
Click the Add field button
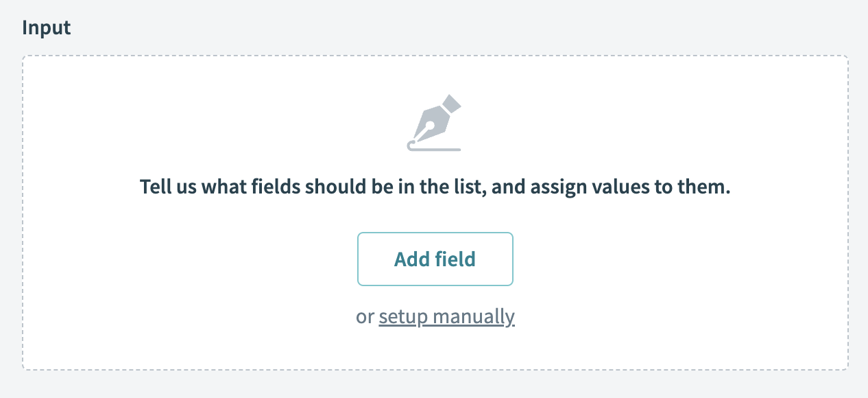point(435,259)
